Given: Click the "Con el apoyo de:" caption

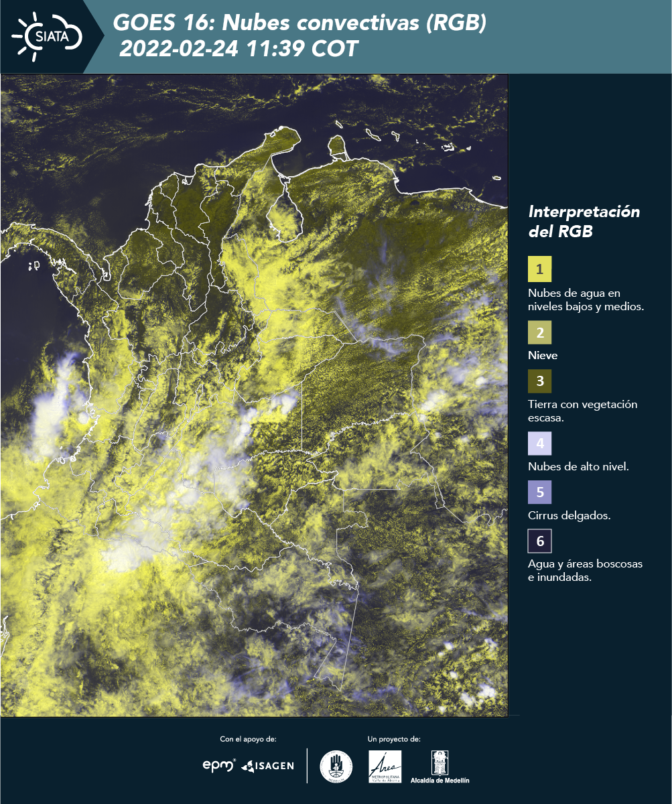Looking at the screenshot, I should click(x=249, y=739).
